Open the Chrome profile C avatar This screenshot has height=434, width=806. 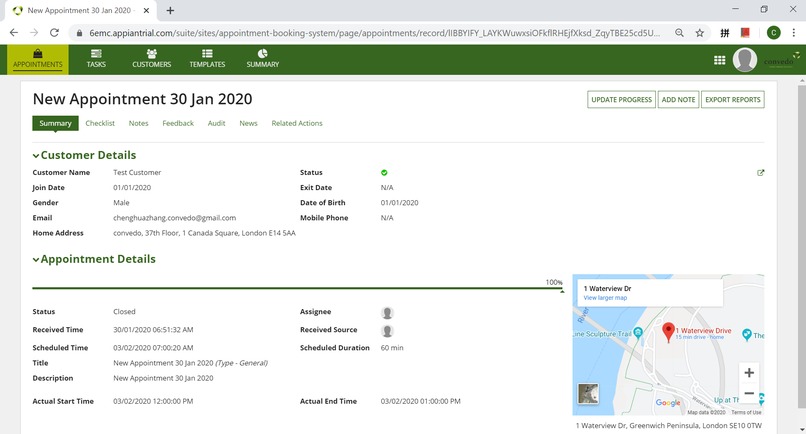pos(774,33)
